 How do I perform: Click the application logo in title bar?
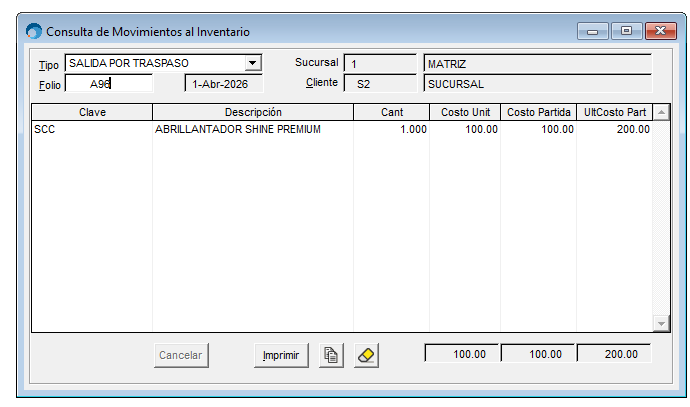[x=34, y=32]
